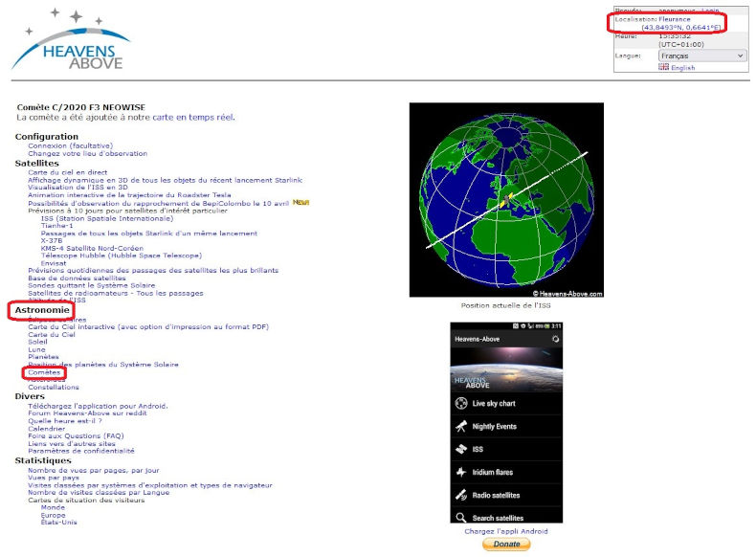Image resolution: width=756 pixels, height=557 pixels.
Task: Open 'Forum Heavens-Above sur reddit'
Action: click(87, 413)
